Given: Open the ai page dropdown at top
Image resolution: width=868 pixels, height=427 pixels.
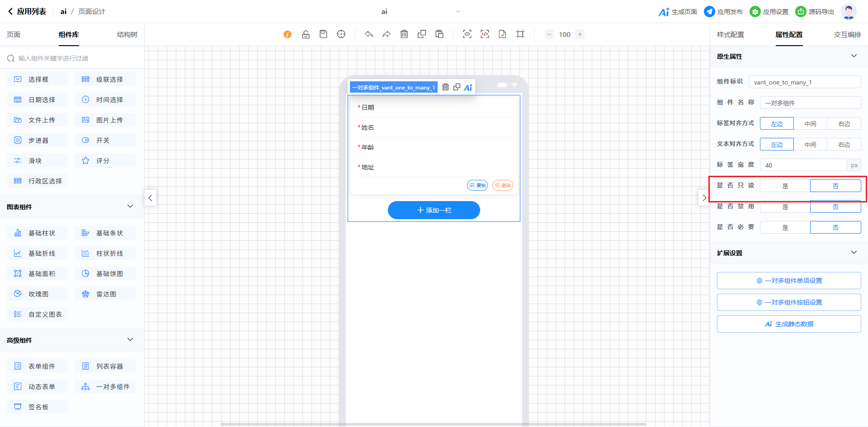Looking at the screenshot, I should point(458,12).
